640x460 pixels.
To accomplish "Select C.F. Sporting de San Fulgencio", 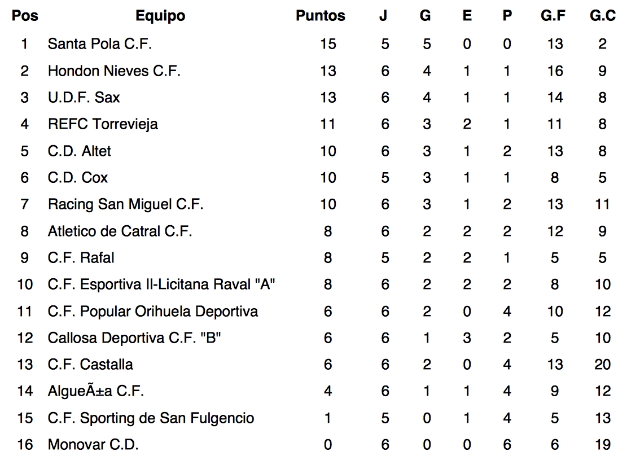I will click(151, 418).
